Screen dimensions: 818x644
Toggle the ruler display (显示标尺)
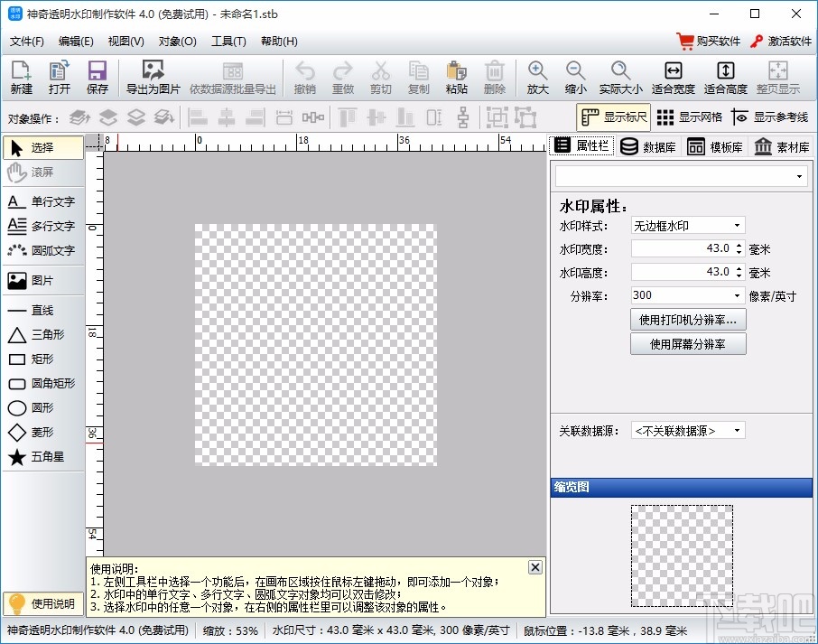614,117
